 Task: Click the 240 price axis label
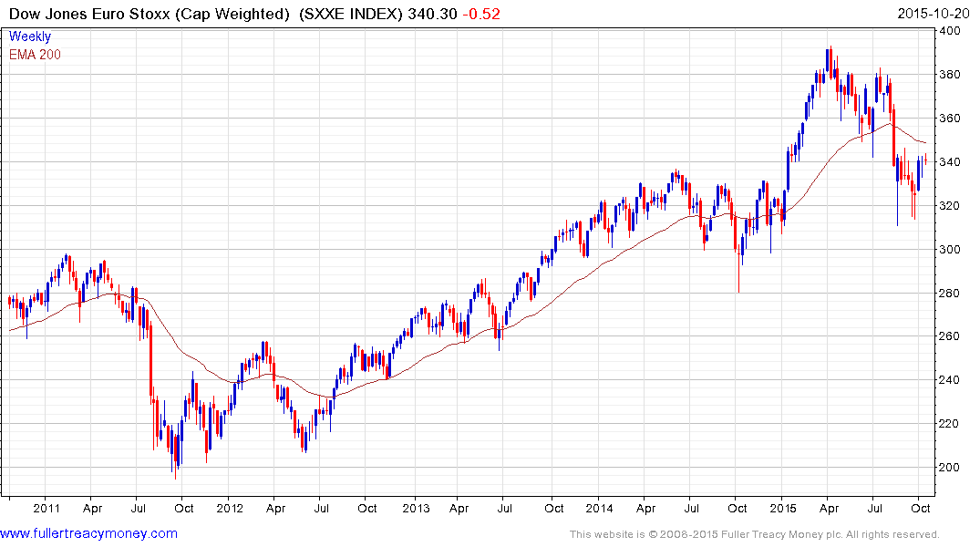(x=950, y=379)
